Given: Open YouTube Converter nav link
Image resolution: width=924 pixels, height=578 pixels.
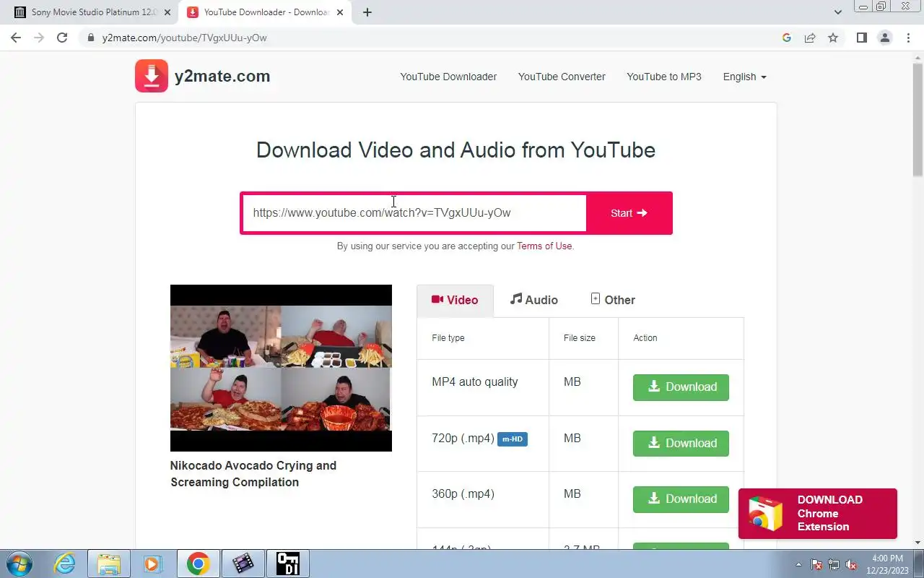Looking at the screenshot, I should tap(562, 77).
